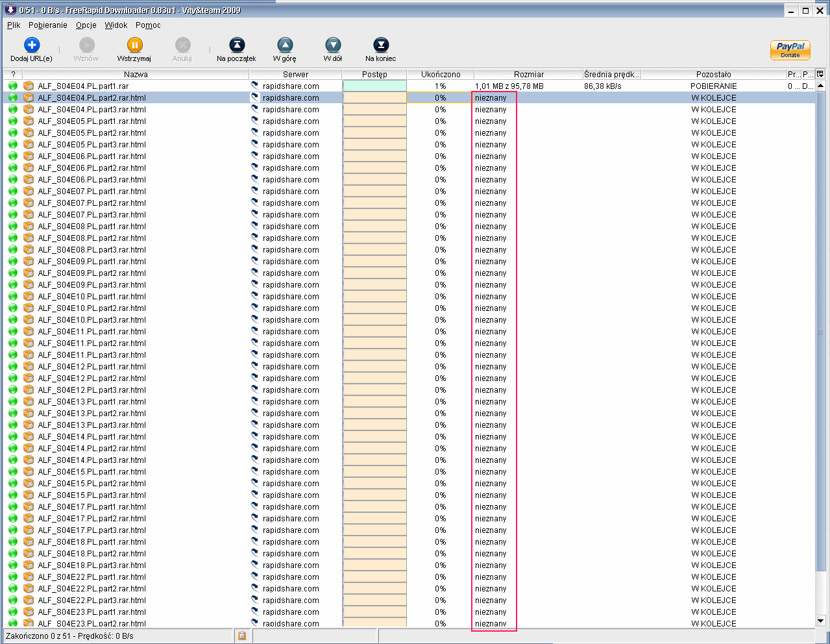Open the Plik menu
Image resolution: width=830 pixels, height=644 pixels.
tap(14, 25)
